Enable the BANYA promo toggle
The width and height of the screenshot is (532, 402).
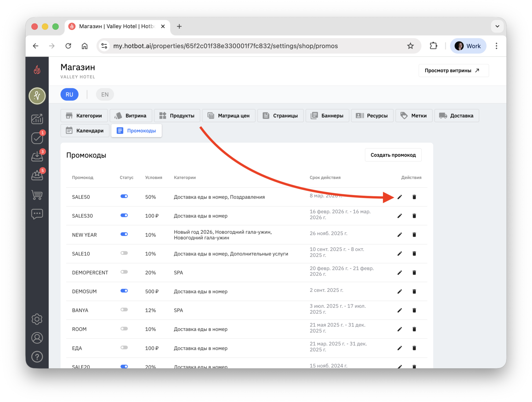tap(124, 310)
